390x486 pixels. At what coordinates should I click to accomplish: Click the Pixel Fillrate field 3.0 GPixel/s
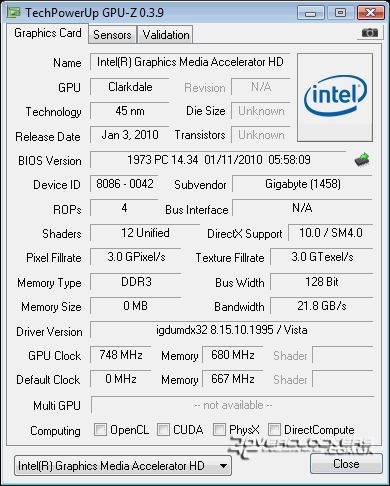(136, 257)
